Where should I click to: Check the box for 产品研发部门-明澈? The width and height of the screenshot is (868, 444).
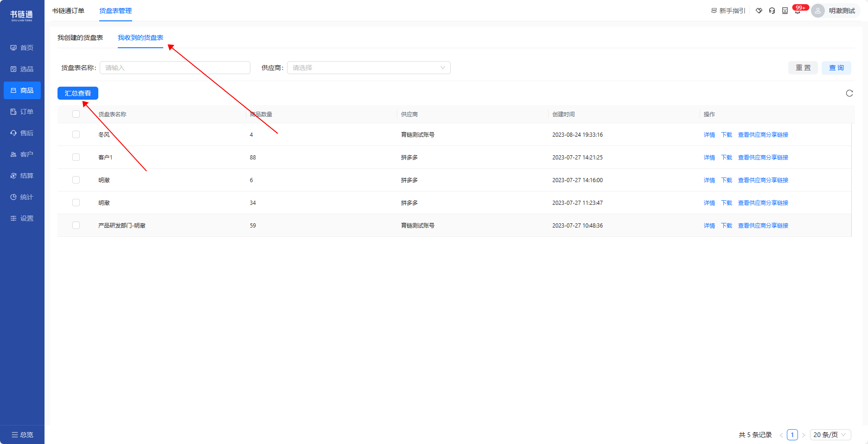click(76, 225)
